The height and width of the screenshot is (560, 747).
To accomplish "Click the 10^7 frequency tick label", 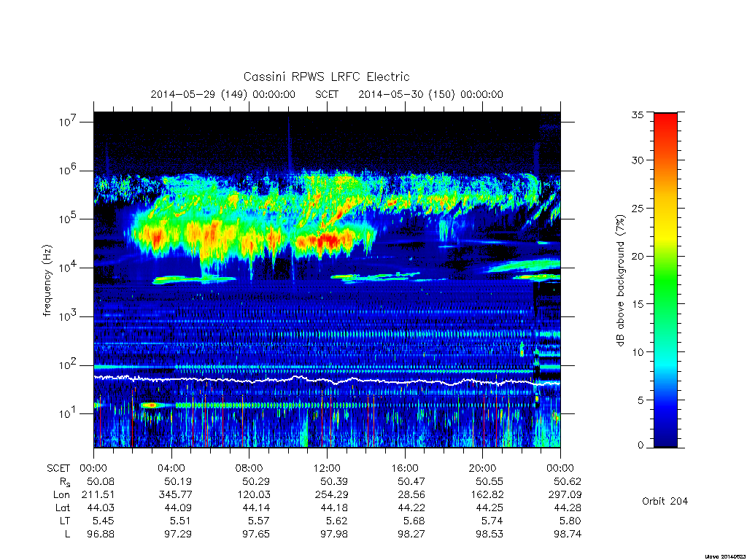I will coord(68,122).
